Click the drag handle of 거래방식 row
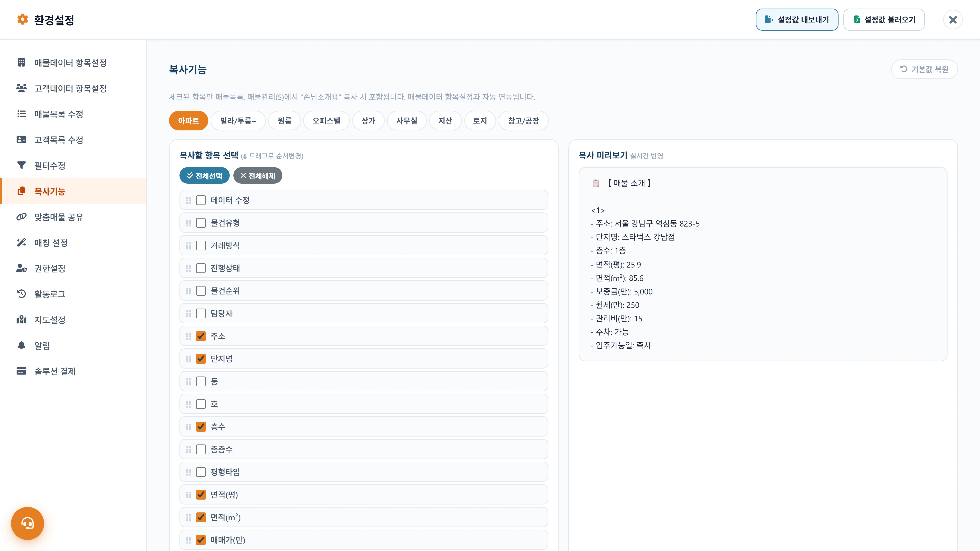Screen dimensions: 980x551 click(x=188, y=246)
